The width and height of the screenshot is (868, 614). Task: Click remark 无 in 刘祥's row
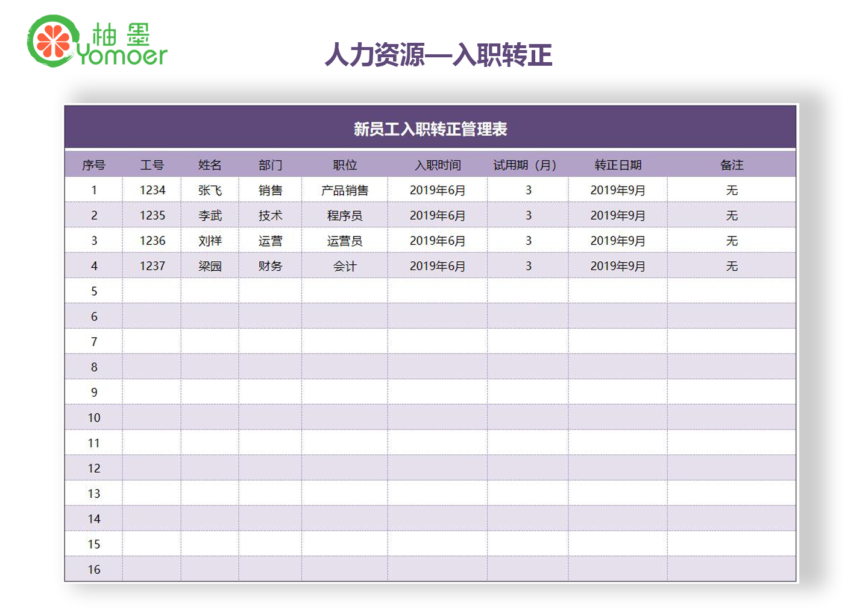coord(732,241)
